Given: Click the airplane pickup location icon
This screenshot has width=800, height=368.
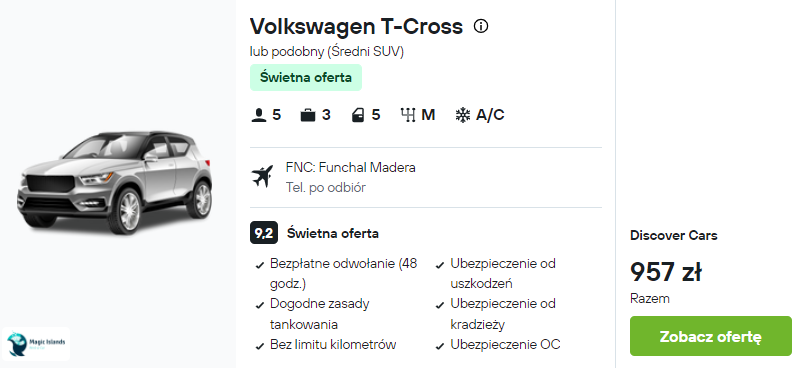Looking at the screenshot, I should 262,177.
